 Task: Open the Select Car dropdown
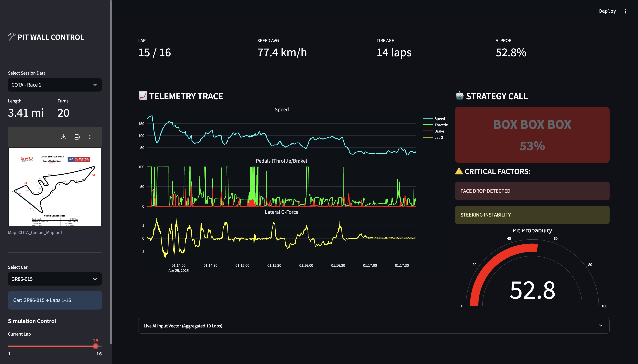click(55, 279)
